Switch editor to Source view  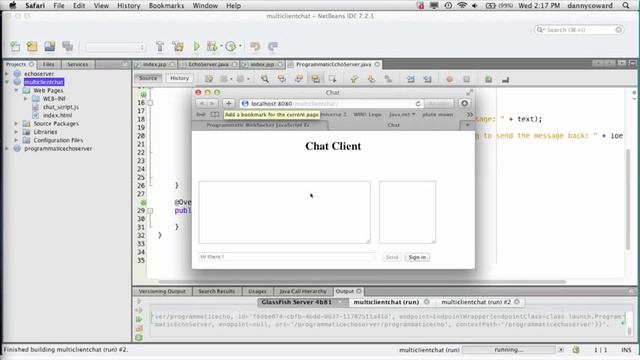tap(148, 78)
